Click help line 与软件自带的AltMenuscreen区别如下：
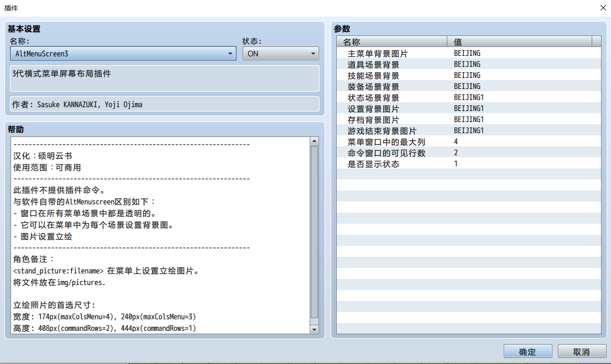 click(85, 202)
